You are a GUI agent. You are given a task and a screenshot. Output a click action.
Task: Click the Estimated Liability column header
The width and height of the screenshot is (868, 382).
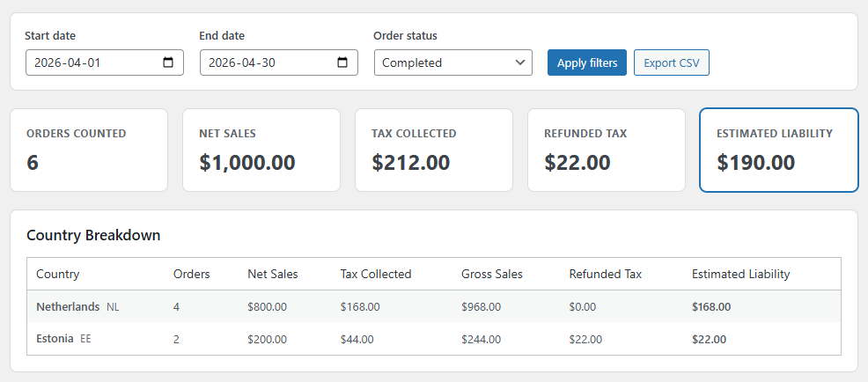click(x=740, y=274)
